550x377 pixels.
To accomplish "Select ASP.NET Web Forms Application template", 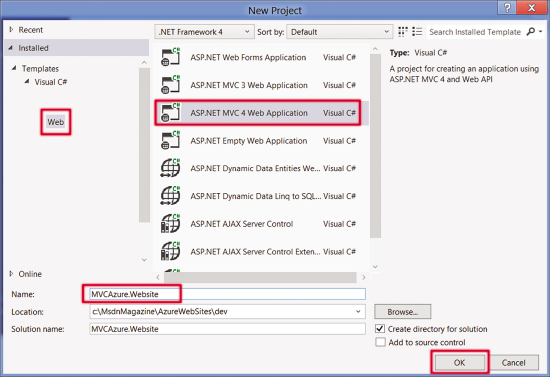I will point(262,57).
